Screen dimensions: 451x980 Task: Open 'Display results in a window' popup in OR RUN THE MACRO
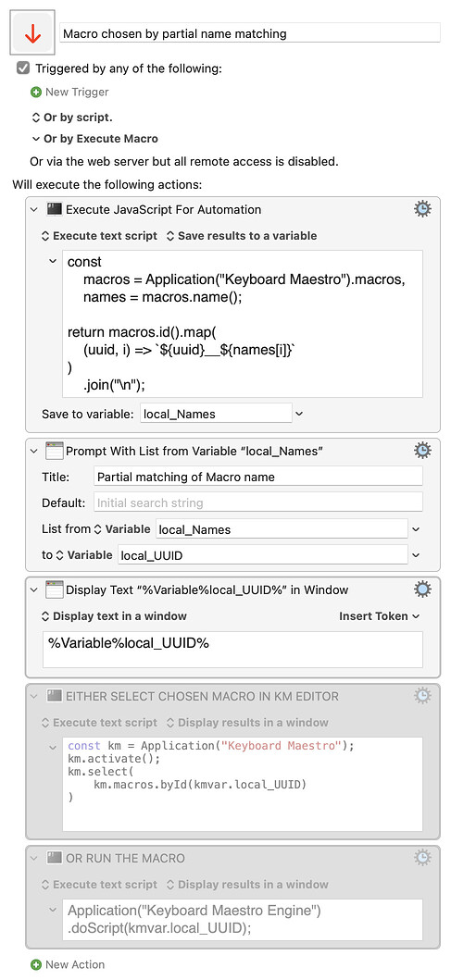coord(247,884)
